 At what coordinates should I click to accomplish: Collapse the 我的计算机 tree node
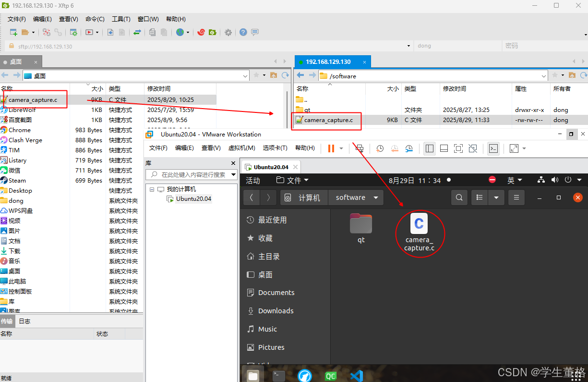[x=152, y=189]
